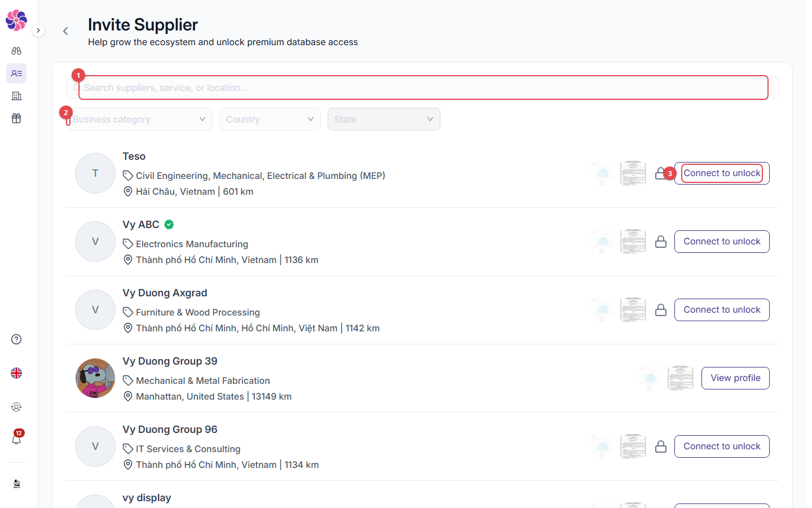Open notifications bell with 12 badge

pyautogui.click(x=16, y=438)
